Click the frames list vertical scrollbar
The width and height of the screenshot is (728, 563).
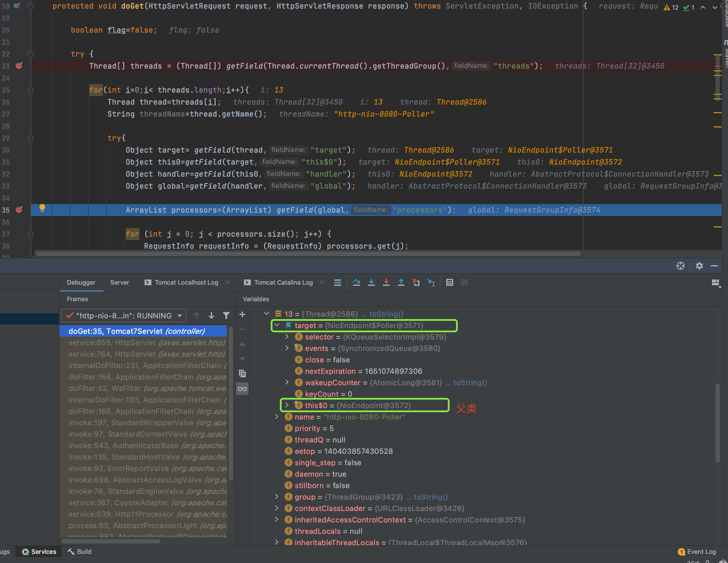[231, 403]
